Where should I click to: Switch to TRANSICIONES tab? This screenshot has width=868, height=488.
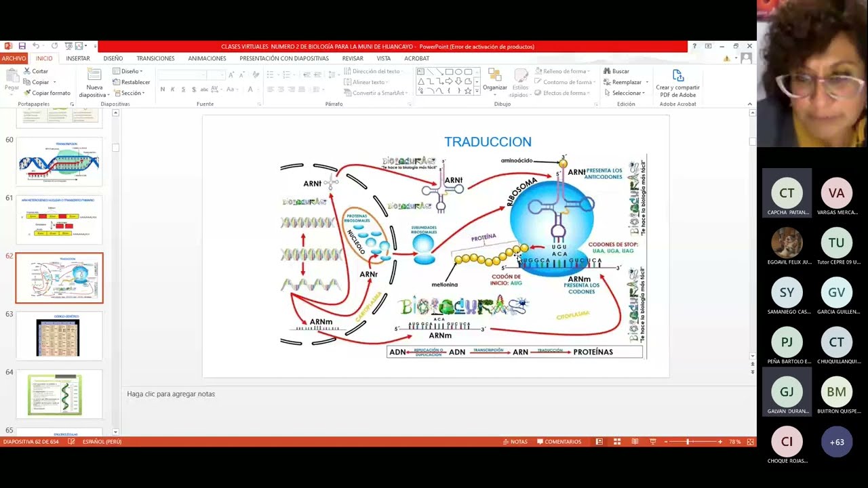coord(155,58)
